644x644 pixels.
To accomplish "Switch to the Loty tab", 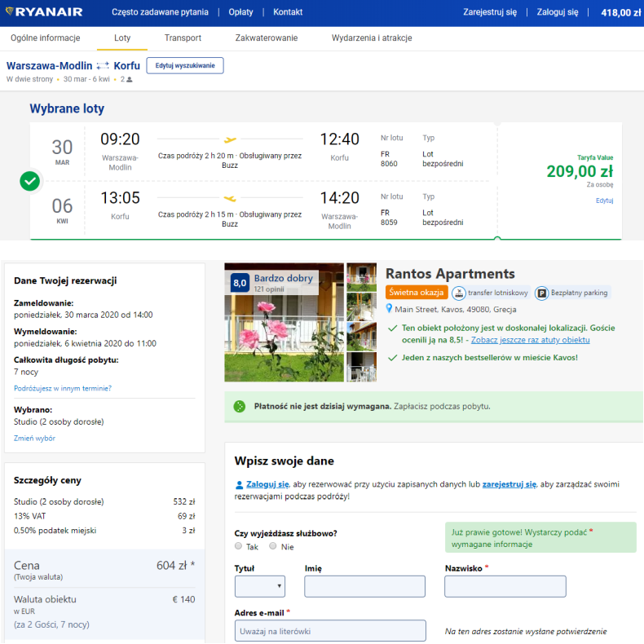I will (x=122, y=37).
